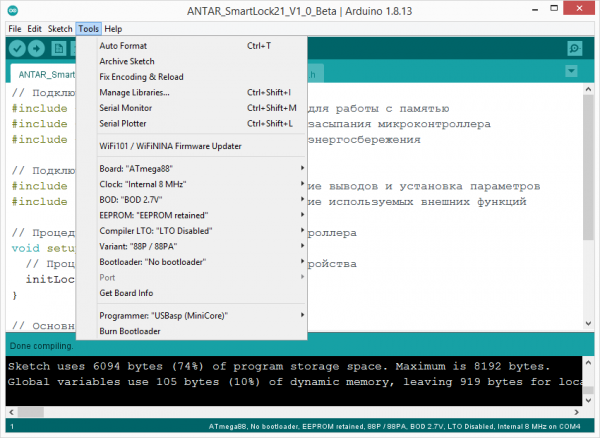Open WiFi101 / WiFiNINA Firmware Updater
The image size is (600, 438).
pos(191,146)
